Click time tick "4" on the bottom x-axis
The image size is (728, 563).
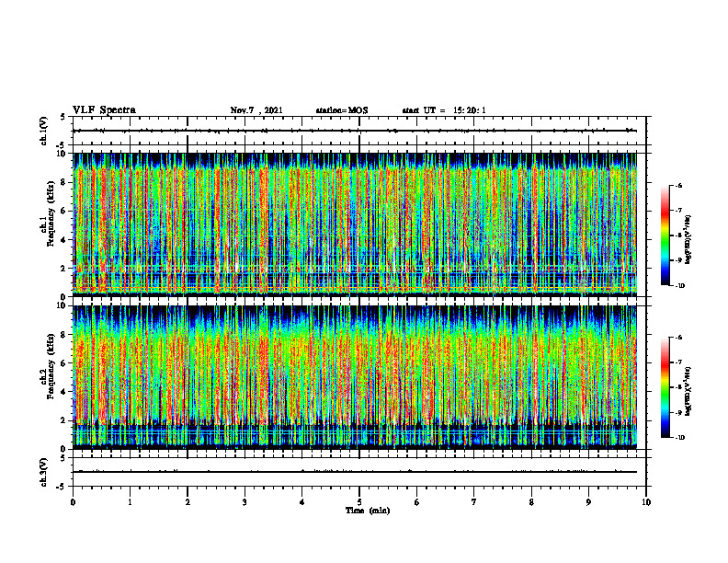pos(302,502)
